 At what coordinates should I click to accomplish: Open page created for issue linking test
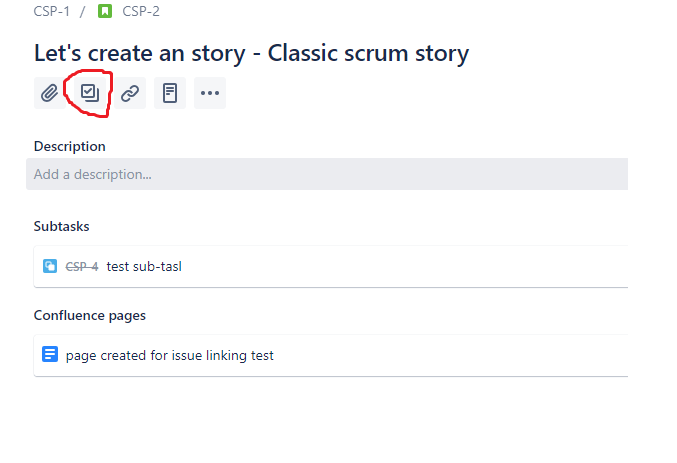pyautogui.click(x=169, y=355)
